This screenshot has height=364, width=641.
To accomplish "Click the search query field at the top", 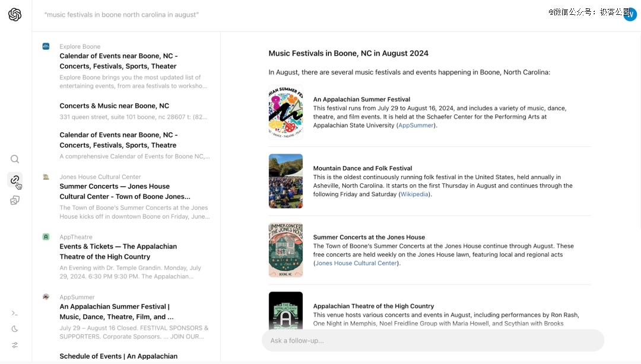I will [122, 15].
